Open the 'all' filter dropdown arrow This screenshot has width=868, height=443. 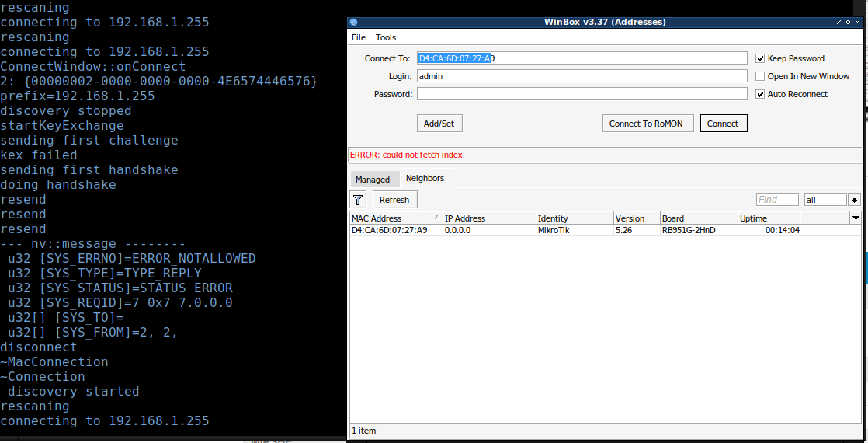[854, 200]
